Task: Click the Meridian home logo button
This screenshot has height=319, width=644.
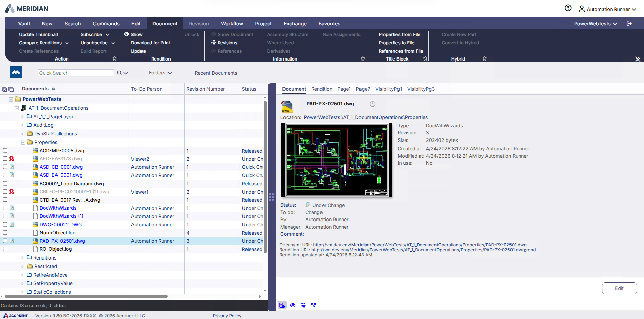Action: point(16,72)
